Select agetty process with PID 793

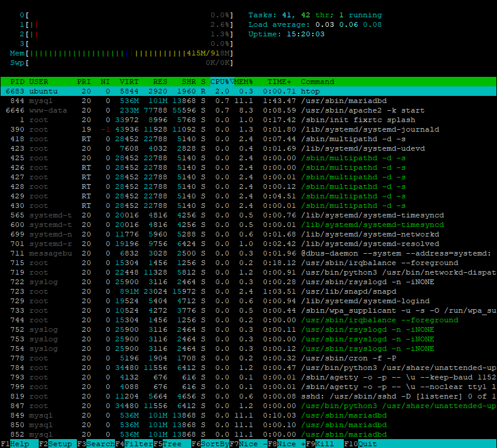tap(248, 377)
